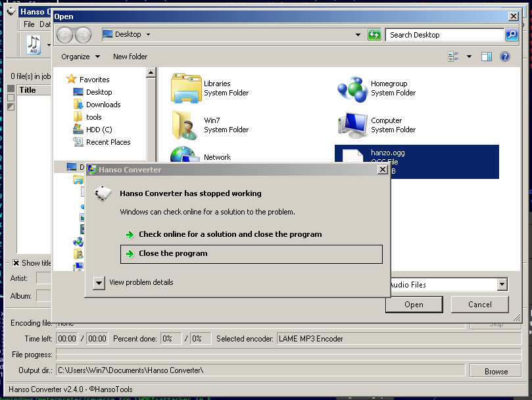Refresh the Desktop folder listing
532x400 pixels.
(374, 35)
